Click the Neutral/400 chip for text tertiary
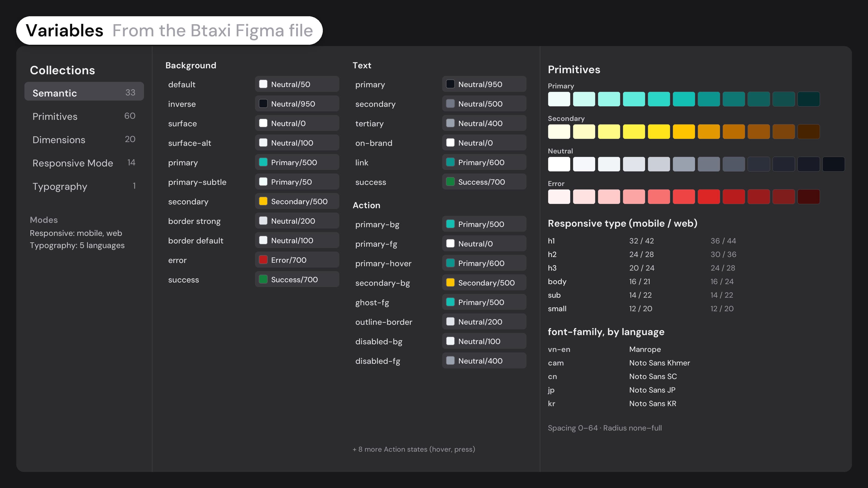The width and height of the screenshot is (868, 488). 484,123
